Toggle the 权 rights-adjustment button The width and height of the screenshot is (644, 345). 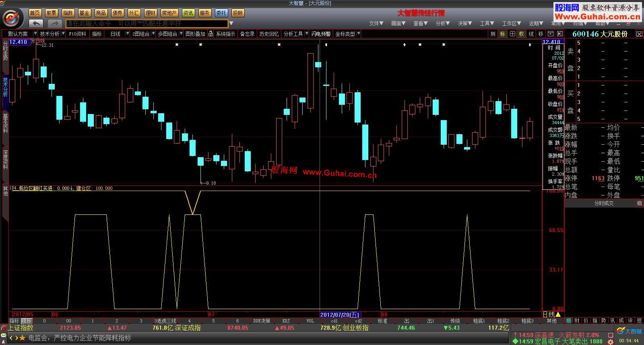[x=522, y=34]
